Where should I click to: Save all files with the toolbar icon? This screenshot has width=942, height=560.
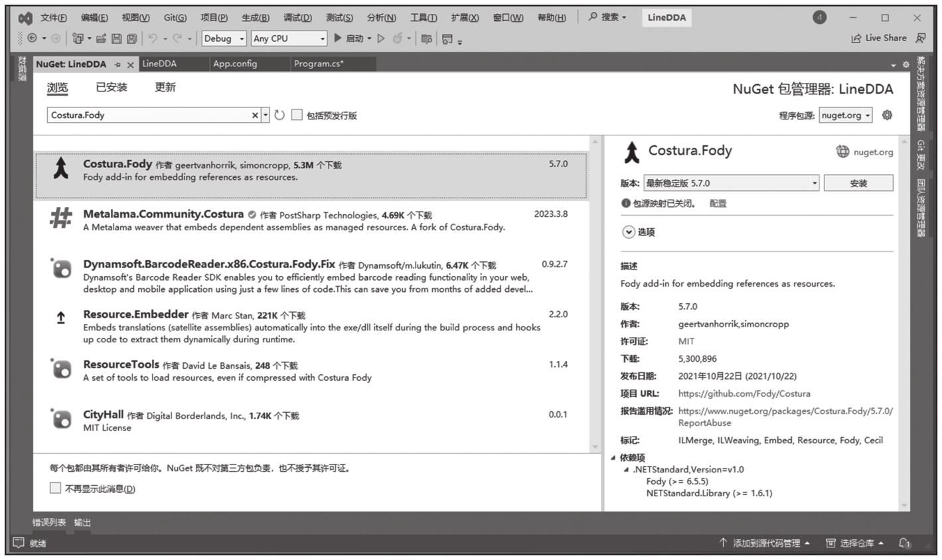point(131,38)
